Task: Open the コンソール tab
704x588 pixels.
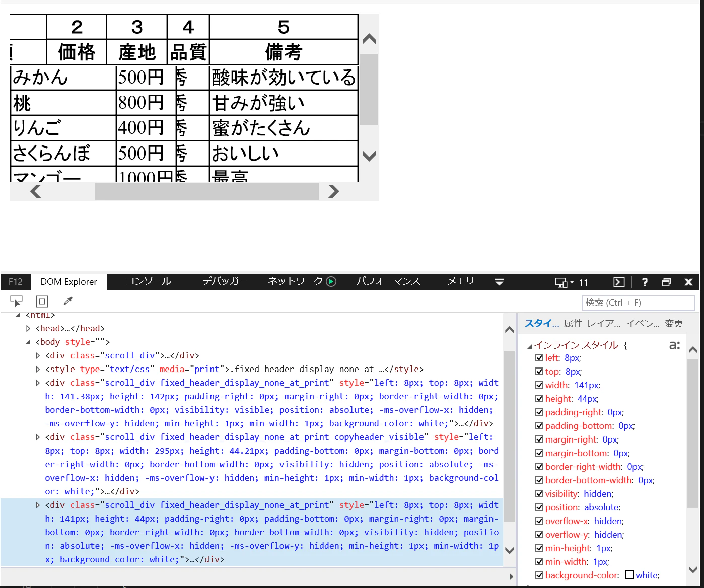Action: pos(149,281)
